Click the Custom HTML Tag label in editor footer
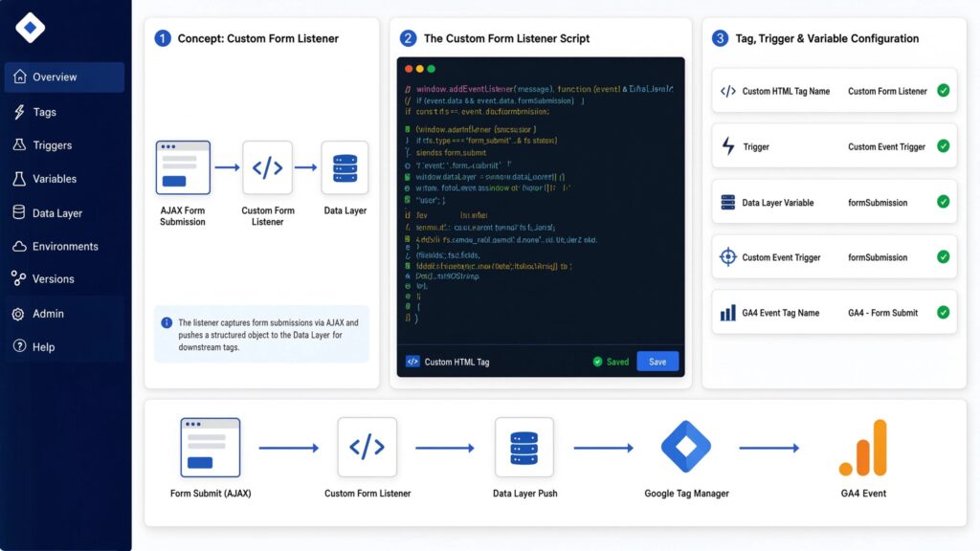 coord(457,362)
